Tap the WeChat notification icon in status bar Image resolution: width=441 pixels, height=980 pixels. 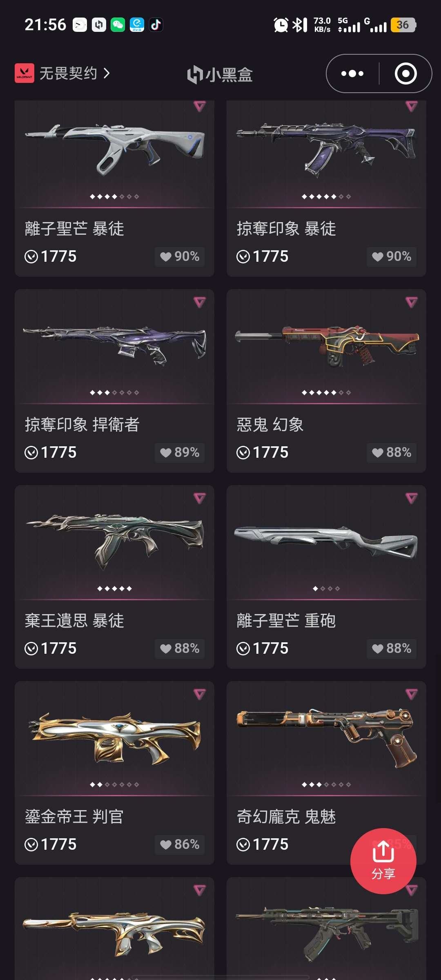point(118,25)
